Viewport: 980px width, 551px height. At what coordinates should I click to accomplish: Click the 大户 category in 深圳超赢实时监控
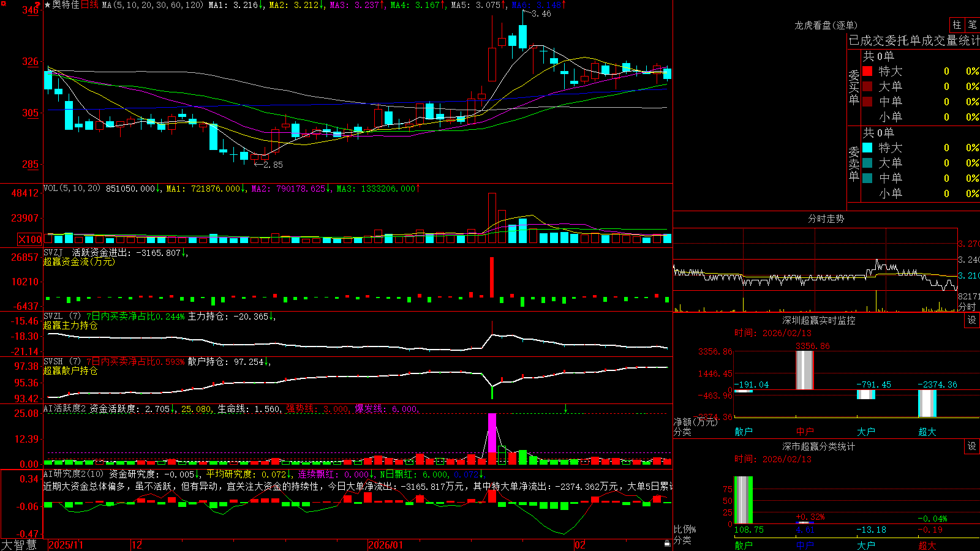866,432
